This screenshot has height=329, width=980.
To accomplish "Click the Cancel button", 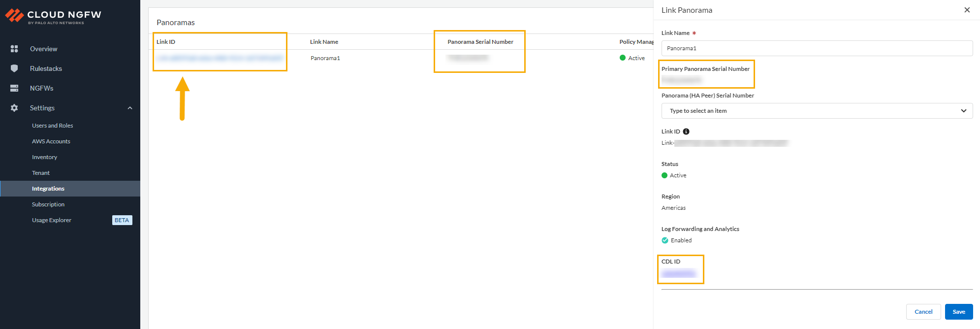I will pyautogui.click(x=923, y=312).
